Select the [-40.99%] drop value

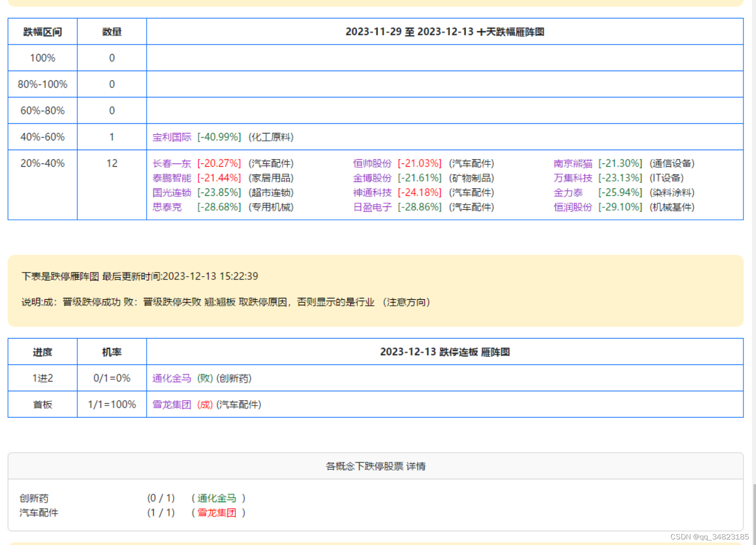click(x=219, y=137)
